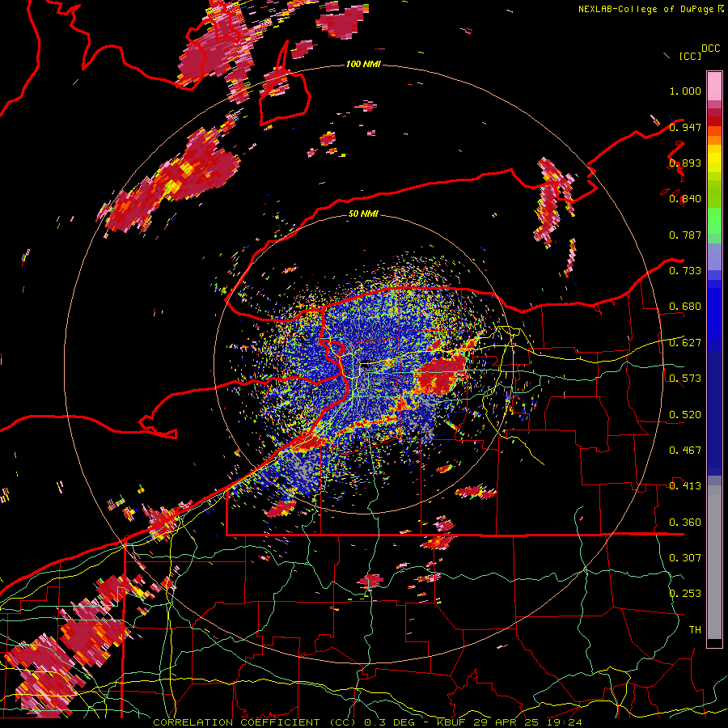Click the [CC] label above the color scale
The height and width of the screenshot is (728, 728).
point(690,56)
